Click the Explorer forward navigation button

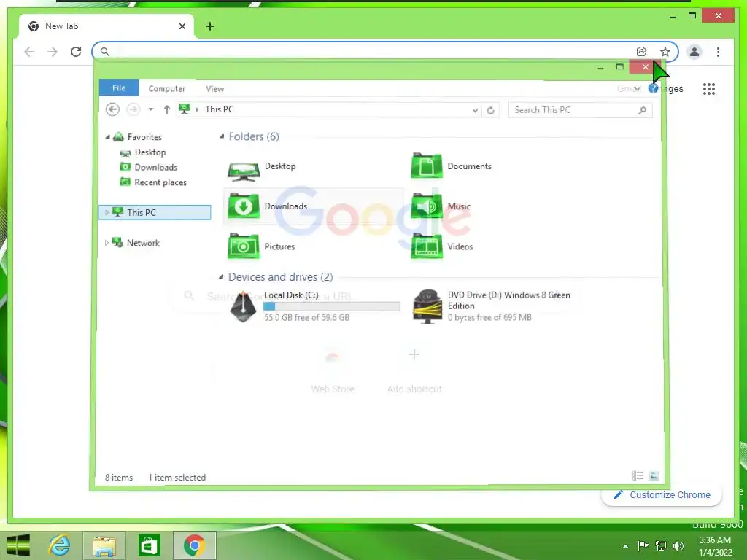(133, 109)
